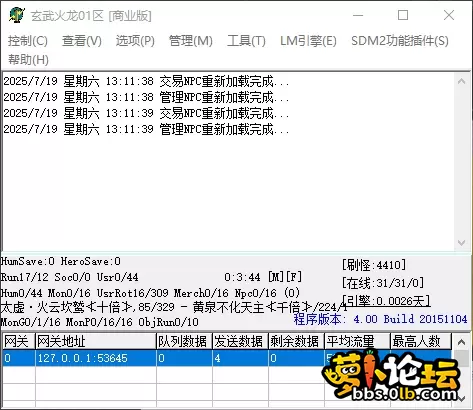
Task: Click the 队列数据 value 0 cell
Action: (184, 358)
